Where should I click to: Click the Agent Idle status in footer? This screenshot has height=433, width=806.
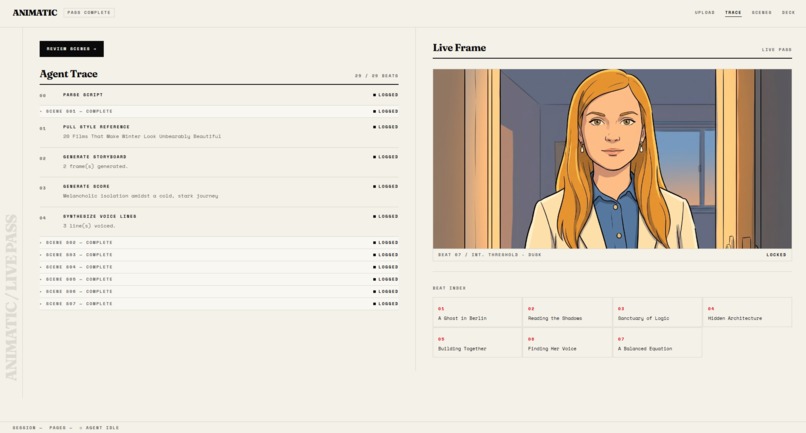coord(99,427)
